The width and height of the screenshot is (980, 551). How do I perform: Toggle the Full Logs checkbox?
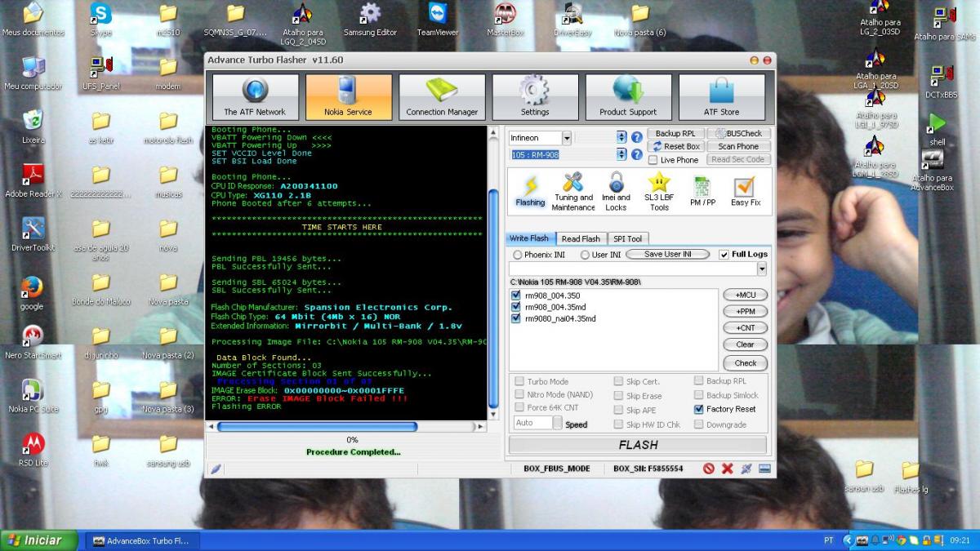point(724,255)
